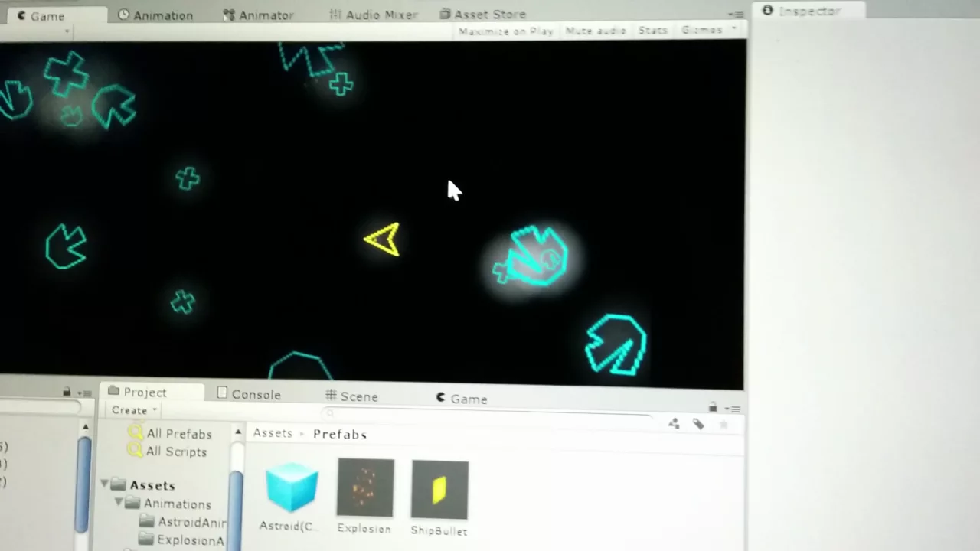Image resolution: width=980 pixels, height=551 pixels.
Task: Click the AstroidAnim folder icon
Action: pos(147,521)
